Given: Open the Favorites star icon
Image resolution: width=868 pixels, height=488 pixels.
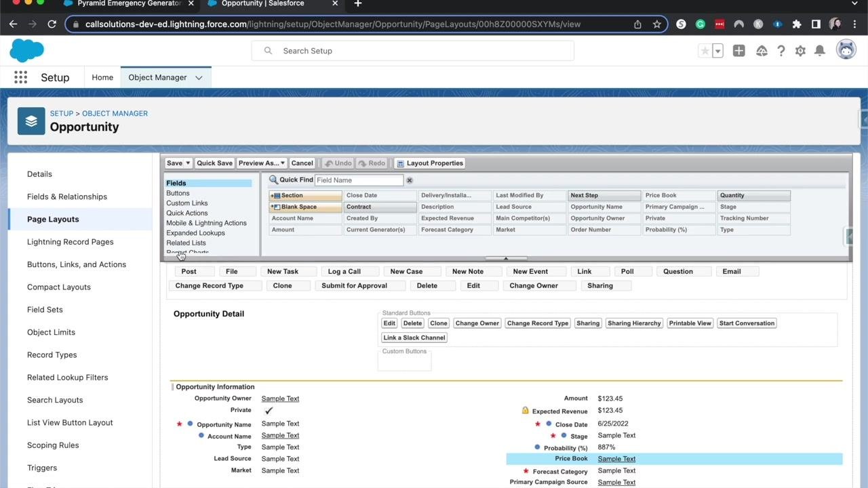Looking at the screenshot, I should (x=705, y=51).
